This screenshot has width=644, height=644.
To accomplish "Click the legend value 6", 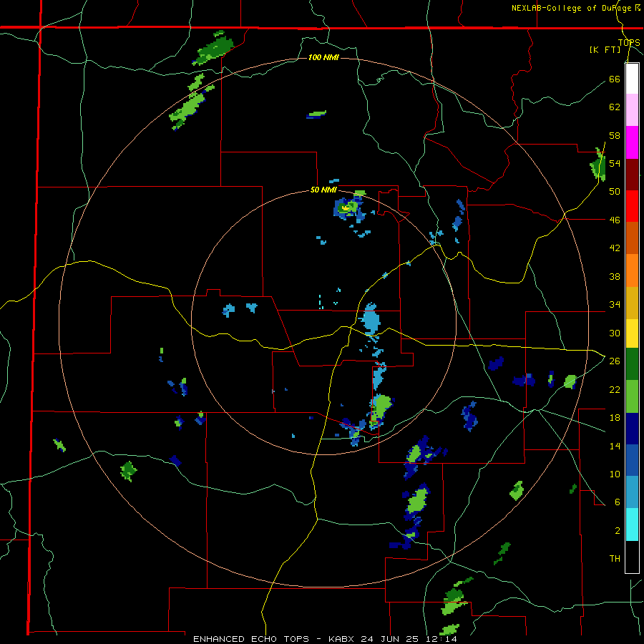I will pos(617,502).
